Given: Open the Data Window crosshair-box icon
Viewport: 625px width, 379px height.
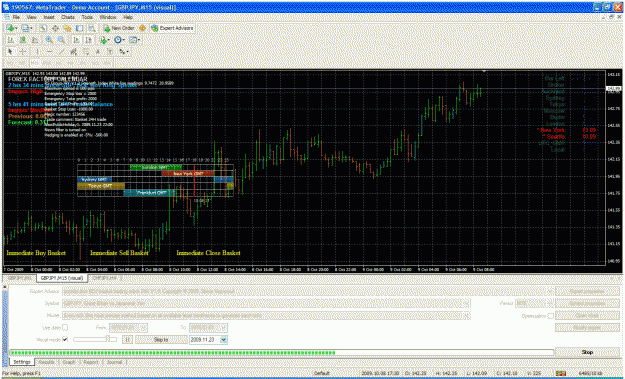Looking at the screenshot, I should [x=55, y=28].
